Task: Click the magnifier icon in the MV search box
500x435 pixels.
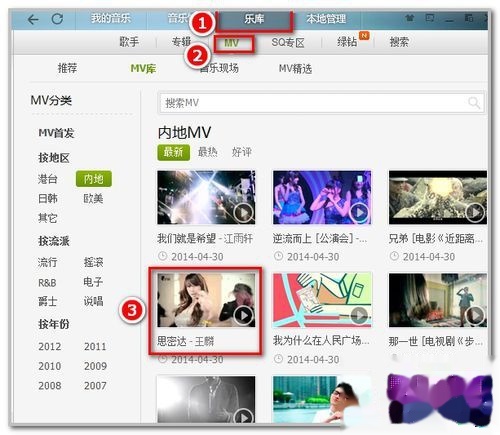Action: 474,103
